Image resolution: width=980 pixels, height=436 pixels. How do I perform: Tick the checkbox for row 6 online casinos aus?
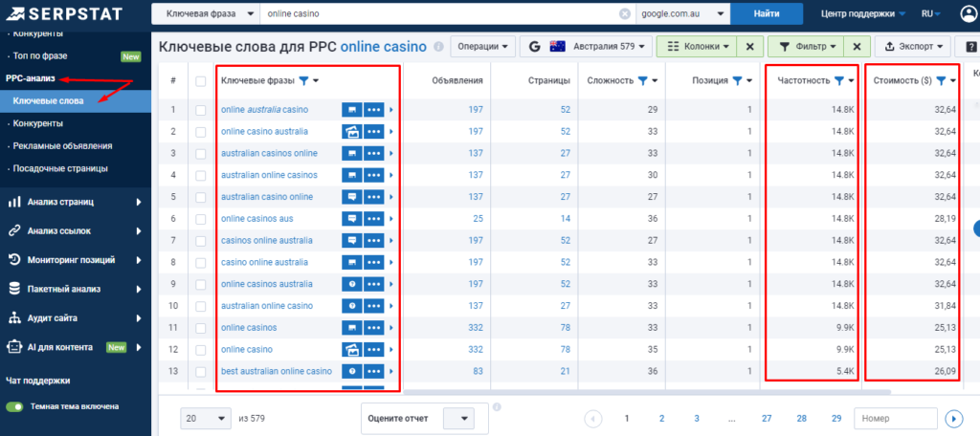tap(201, 219)
